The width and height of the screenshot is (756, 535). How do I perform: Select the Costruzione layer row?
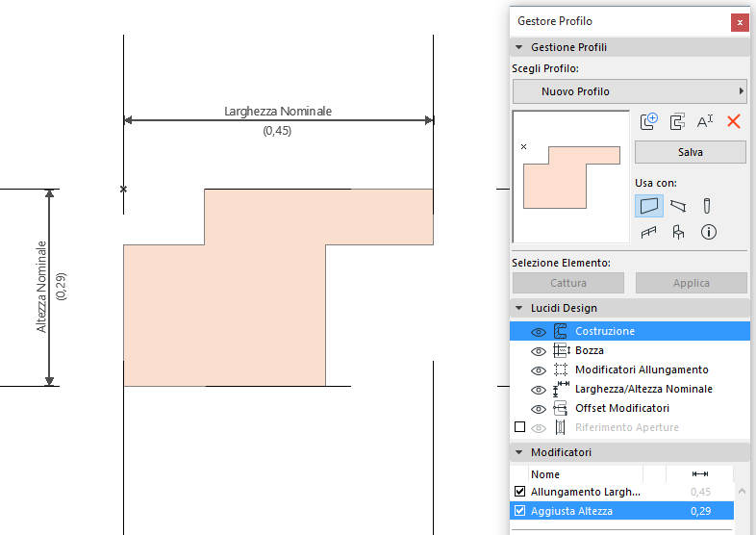point(630,331)
